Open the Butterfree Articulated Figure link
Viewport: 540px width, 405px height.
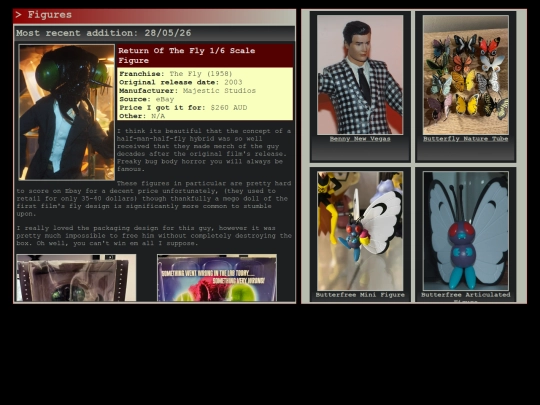(x=466, y=297)
